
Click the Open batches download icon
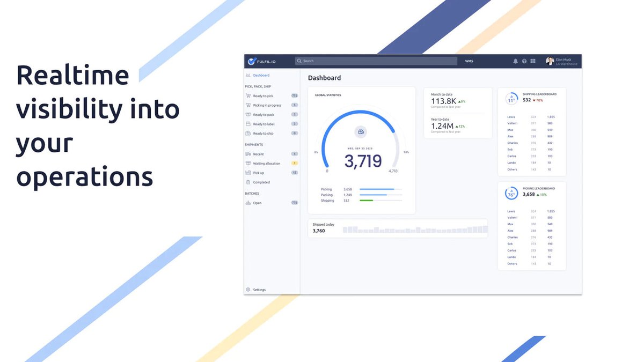(x=248, y=203)
